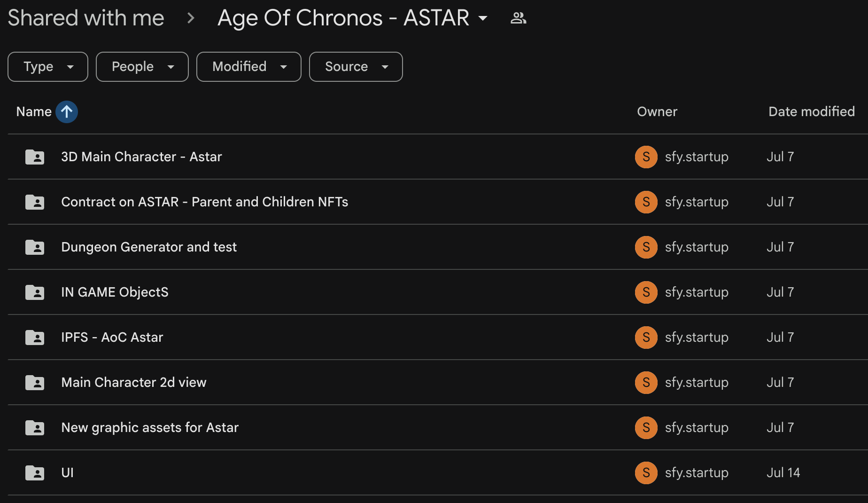Click the Date modified column header
Screen dimensions: 868x503
click(x=811, y=112)
